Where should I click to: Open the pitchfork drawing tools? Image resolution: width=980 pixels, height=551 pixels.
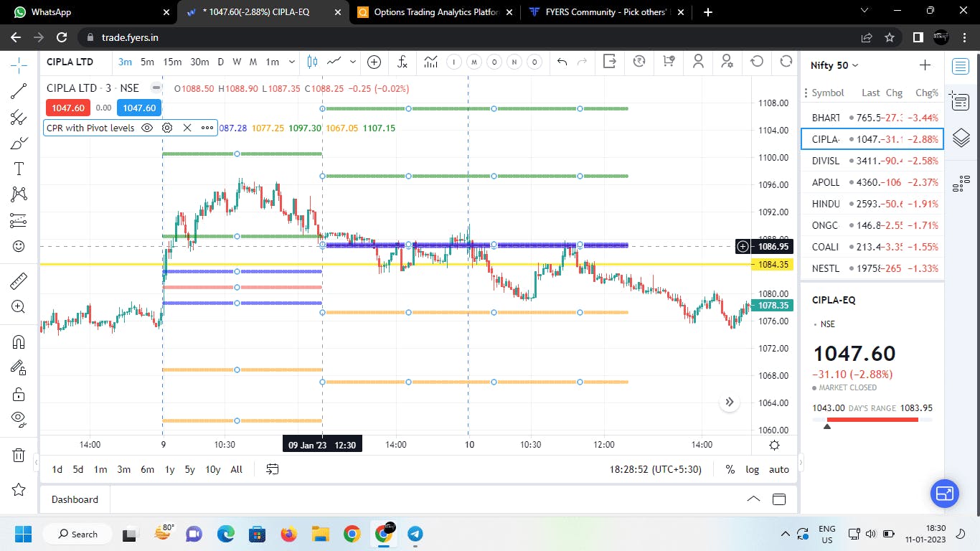19,117
